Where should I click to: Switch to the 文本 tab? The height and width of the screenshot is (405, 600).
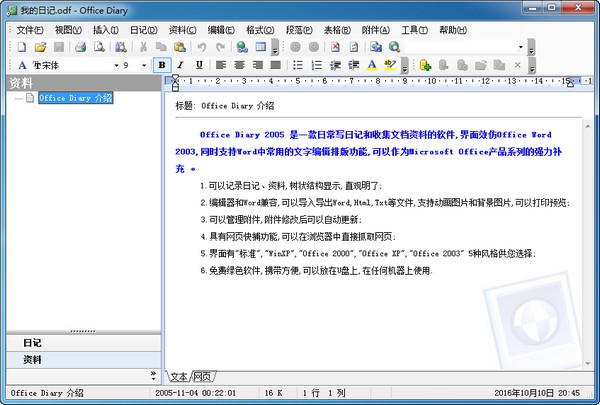[179, 377]
